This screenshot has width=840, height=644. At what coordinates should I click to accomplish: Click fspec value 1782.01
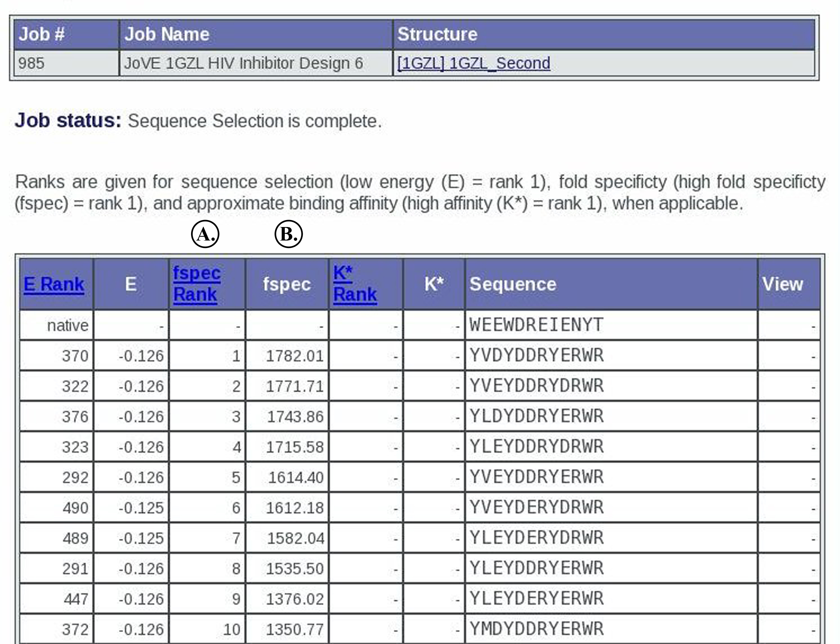click(294, 356)
